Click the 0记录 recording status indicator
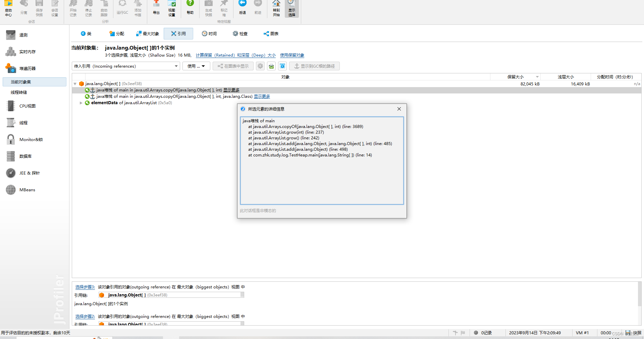644x339 pixels. 483,333
